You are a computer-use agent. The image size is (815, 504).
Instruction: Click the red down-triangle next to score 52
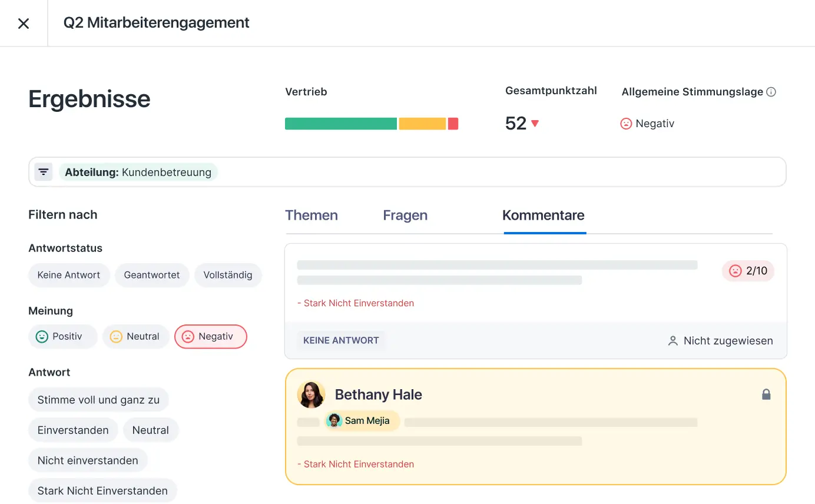(535, 124)
